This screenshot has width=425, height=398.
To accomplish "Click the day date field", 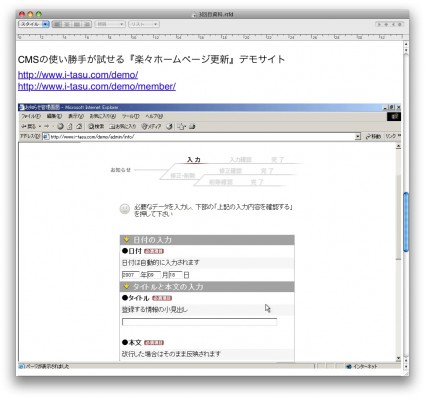I will (175, 275).
